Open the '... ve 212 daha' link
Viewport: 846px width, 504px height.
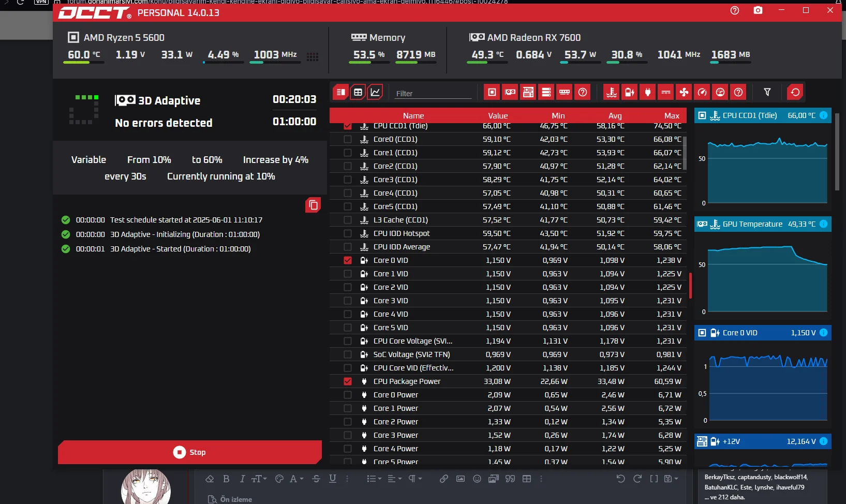tap(725, 497)
